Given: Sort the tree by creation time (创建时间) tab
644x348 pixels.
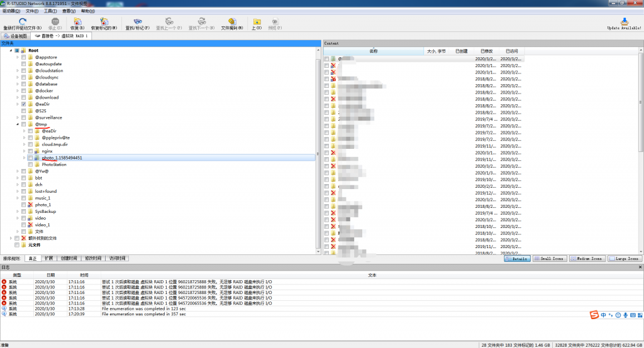Looking at the screenshot, I should coord(69,258).
